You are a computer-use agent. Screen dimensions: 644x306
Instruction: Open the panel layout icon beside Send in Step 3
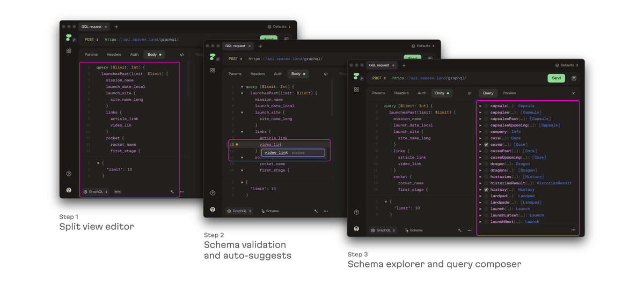574,78
